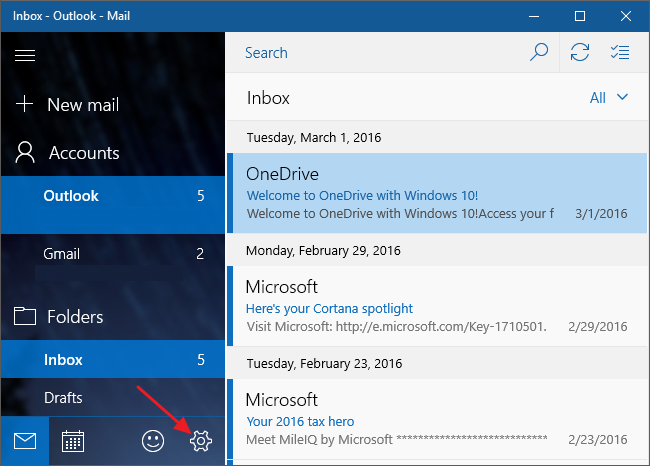Open the hamburger navigation menu
The height and width of the screenshot is (466, 650).
(x=25, y=55)
